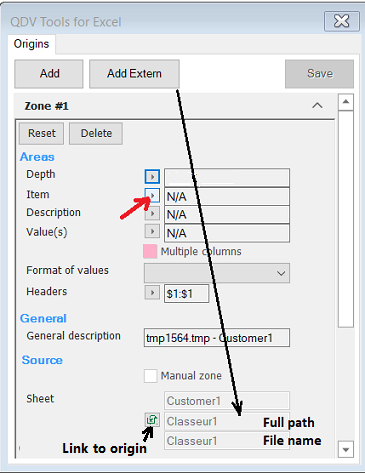Click the Depth input field
The image size is (365, 473).
[227, 177]
